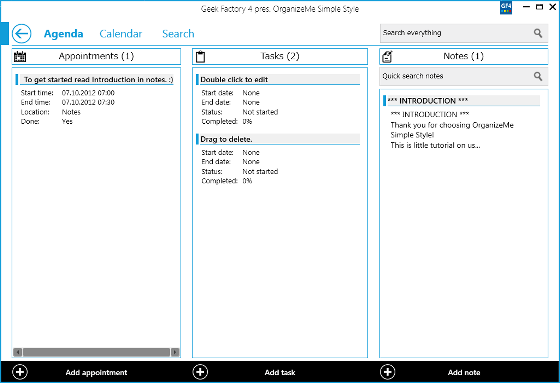
Task: Click the plus icon for Add appointment
Action: tap(20, 372)
